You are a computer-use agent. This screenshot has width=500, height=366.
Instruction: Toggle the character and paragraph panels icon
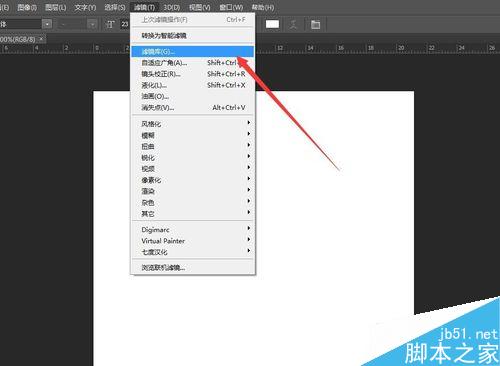(x=315, y=24)
